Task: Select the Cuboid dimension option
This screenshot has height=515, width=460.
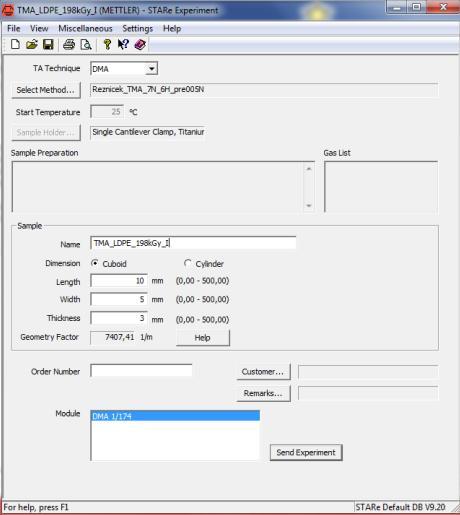Action: click(95, 263)
